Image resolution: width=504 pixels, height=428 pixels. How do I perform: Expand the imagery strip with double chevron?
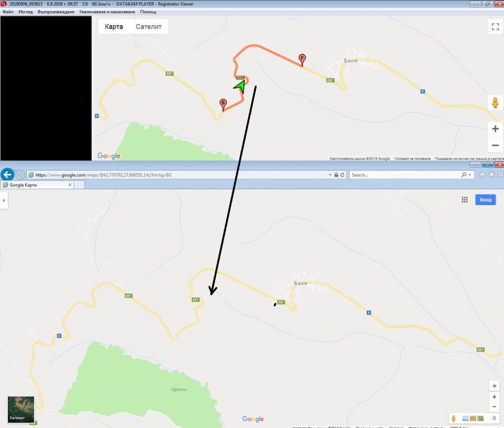pyautogui.click(x=495, y=419)
